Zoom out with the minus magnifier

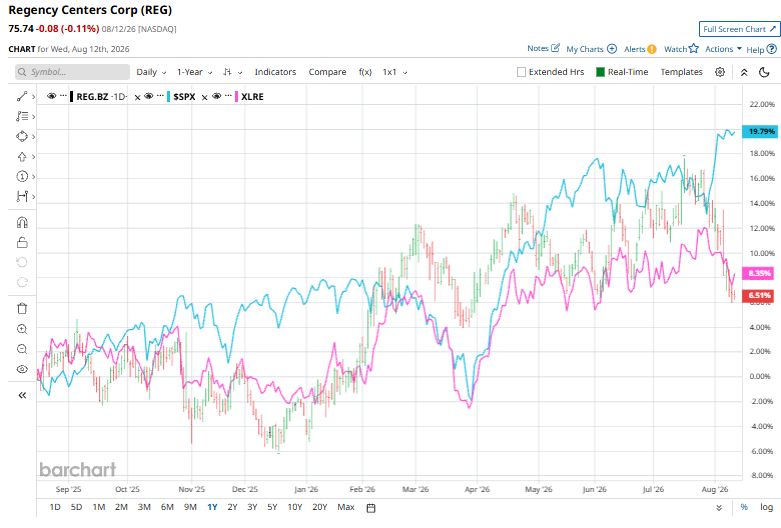22,349
